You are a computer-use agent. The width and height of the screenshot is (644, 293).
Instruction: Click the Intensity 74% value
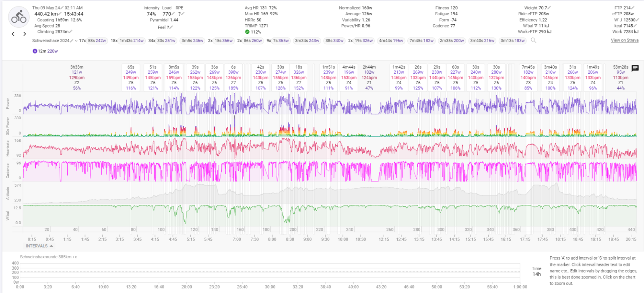tap(151, 14)
